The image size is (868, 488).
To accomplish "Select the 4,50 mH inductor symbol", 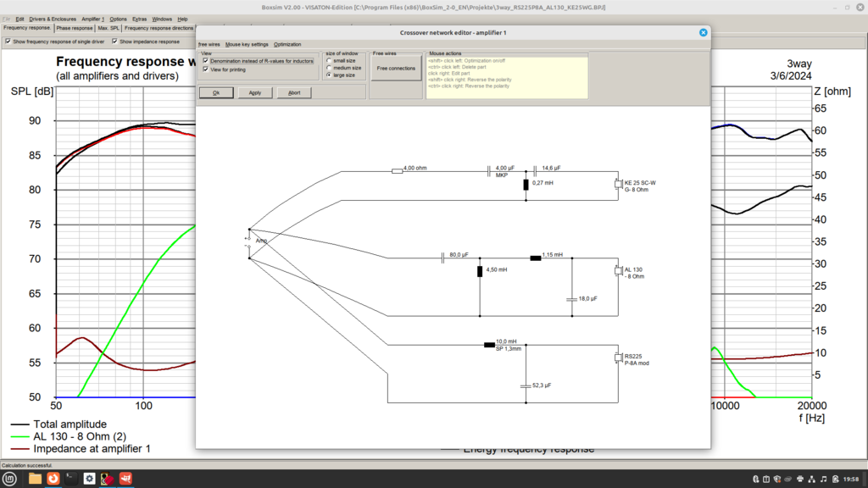I will (x=480, y=272).
